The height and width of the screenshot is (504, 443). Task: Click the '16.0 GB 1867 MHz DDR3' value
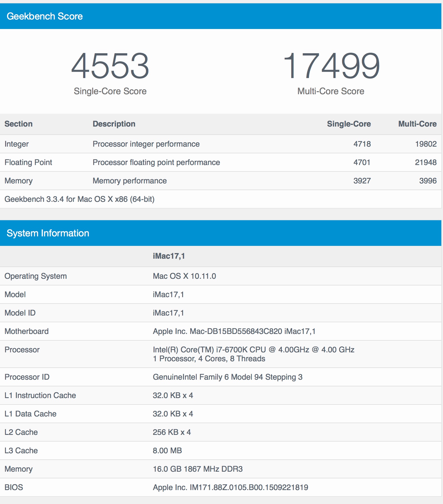[198, 469]
